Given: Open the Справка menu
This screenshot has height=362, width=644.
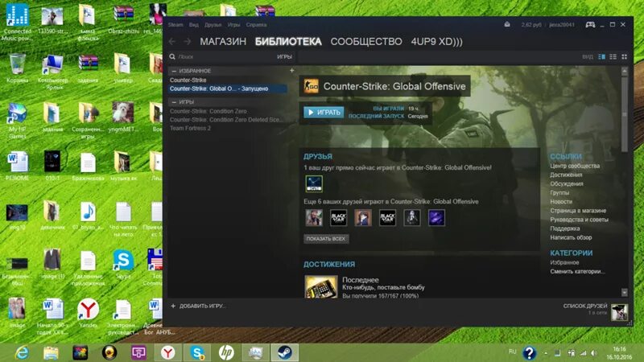Looking at the screenshot, I should [x=256, y=25].
